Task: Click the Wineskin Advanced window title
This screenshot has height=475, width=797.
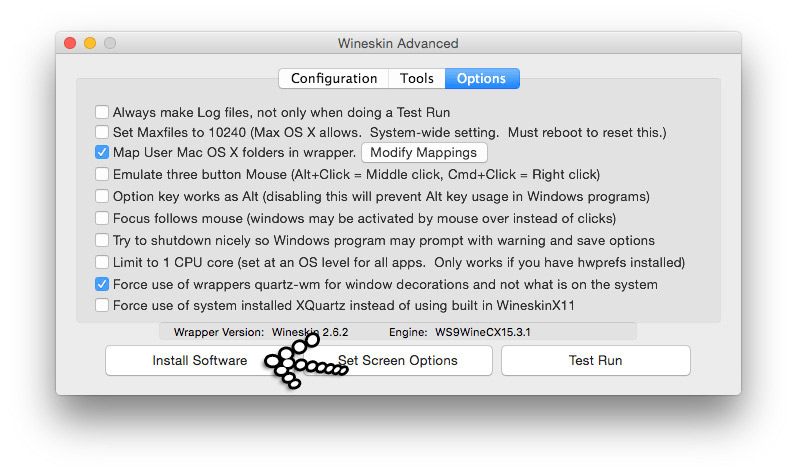Action: click(398, 43)
